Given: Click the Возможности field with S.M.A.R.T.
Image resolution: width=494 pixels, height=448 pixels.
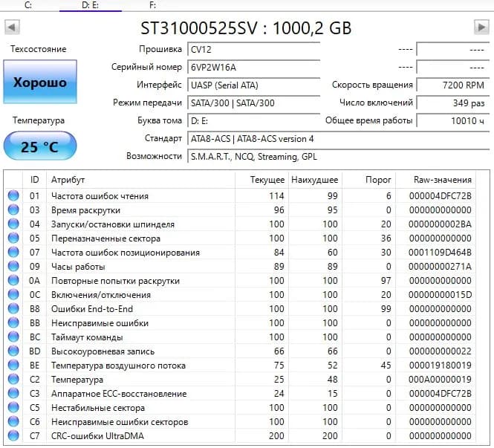Looking at the screenshot, I should 338,157.
